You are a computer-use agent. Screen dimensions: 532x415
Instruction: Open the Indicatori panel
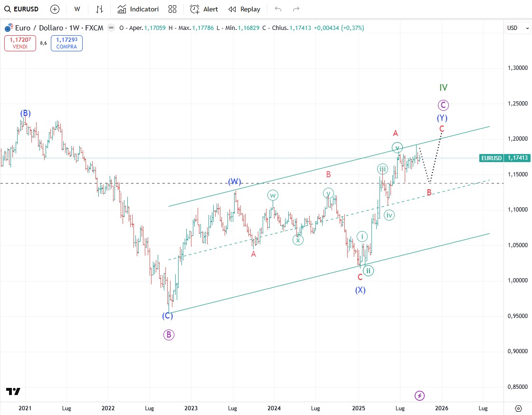(138, 9)
